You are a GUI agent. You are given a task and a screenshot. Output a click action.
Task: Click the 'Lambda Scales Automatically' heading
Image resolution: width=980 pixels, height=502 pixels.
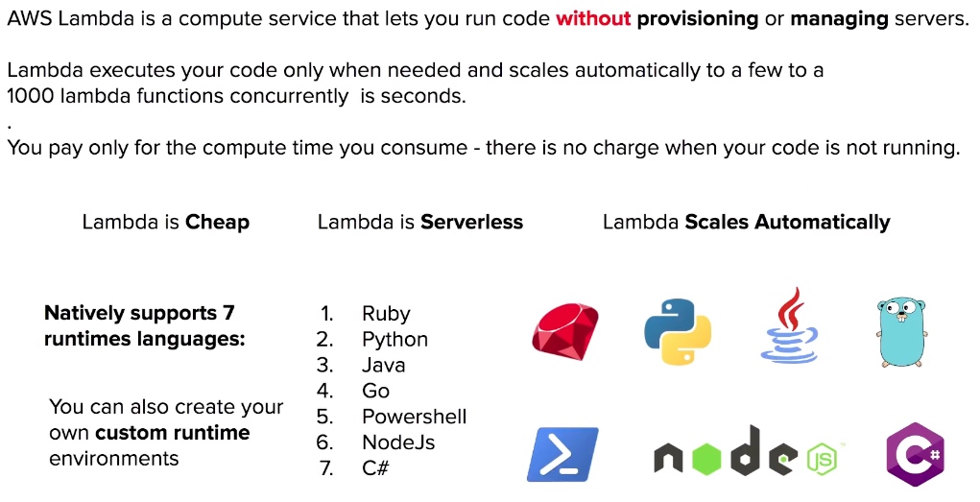746,222
